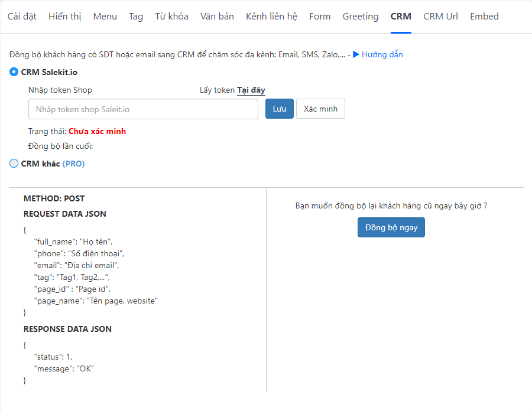Screen dimensions: 532x411
Task: Click the Xác minh verify button
Action: (x=320, y=109)
